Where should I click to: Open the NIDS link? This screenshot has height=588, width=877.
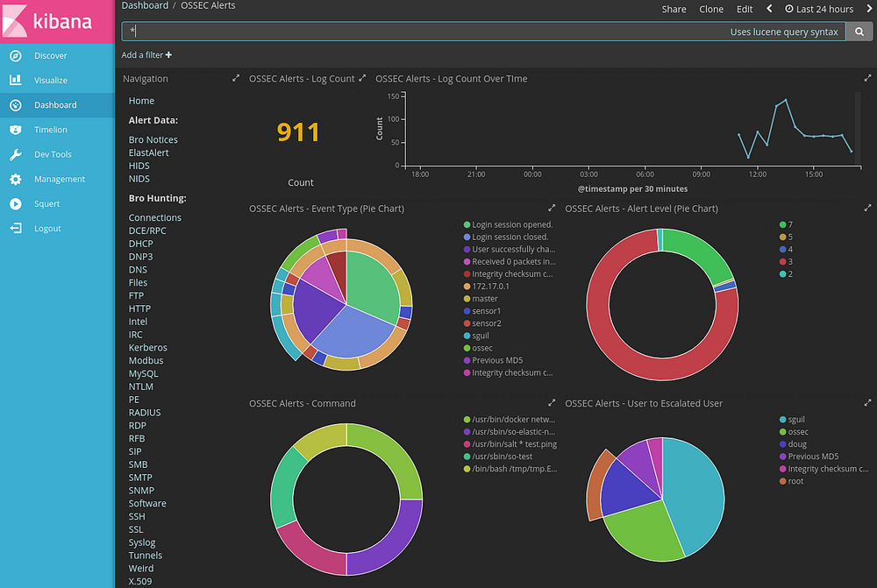coord(139,179)
